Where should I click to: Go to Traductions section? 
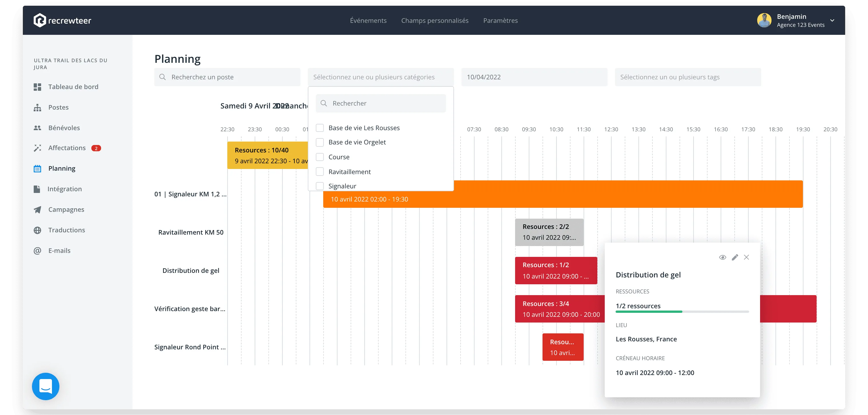(x=66, y=230)
